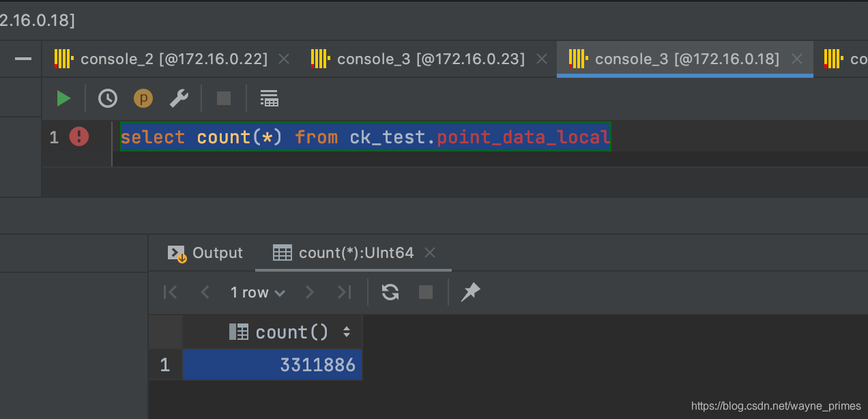
Task: Click the orange parameters 'p' icon
Action: pyautogui.click(x=143, y=99)
